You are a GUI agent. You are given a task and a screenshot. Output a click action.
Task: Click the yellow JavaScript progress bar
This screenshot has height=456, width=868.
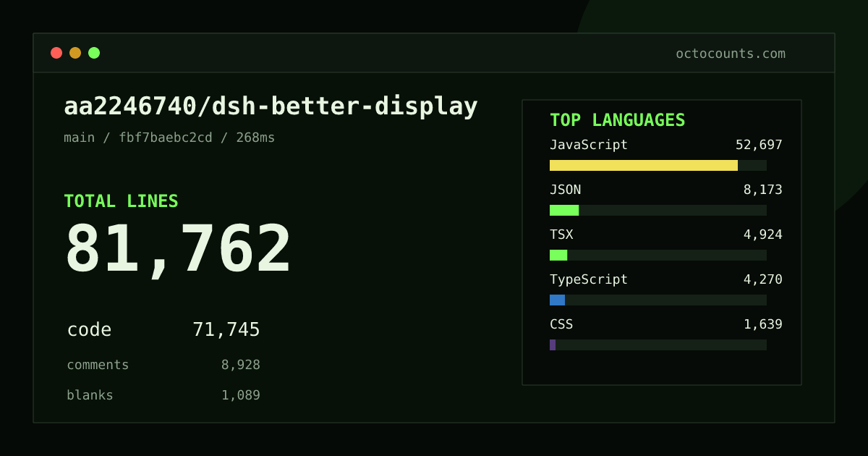644,165
